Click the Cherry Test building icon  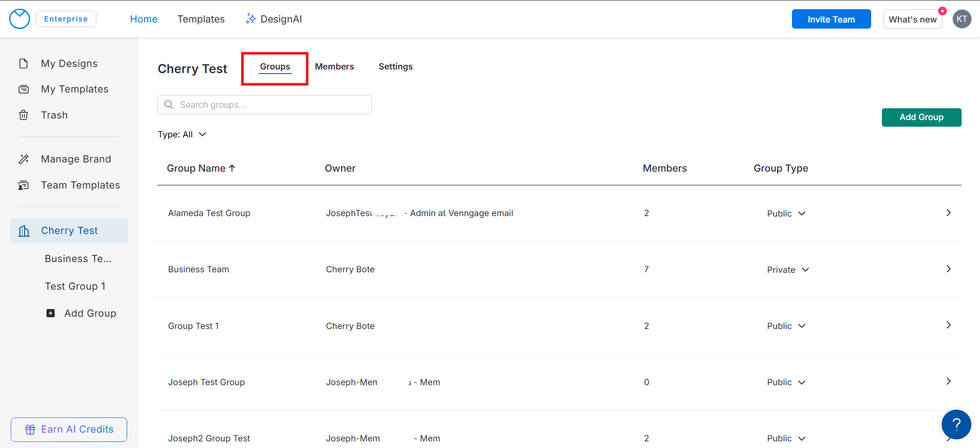pos(24,231)
